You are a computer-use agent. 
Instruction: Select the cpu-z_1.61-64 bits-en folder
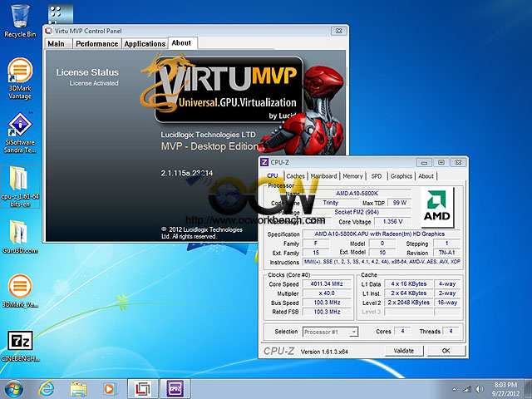pyautogui.click(x=20, y=186)
